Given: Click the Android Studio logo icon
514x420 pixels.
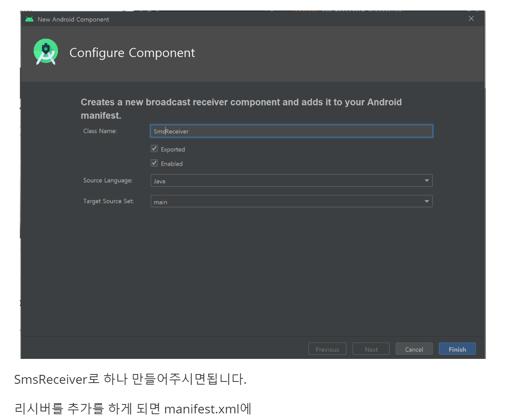Looking at the screenshot, I should pos(46,52).
